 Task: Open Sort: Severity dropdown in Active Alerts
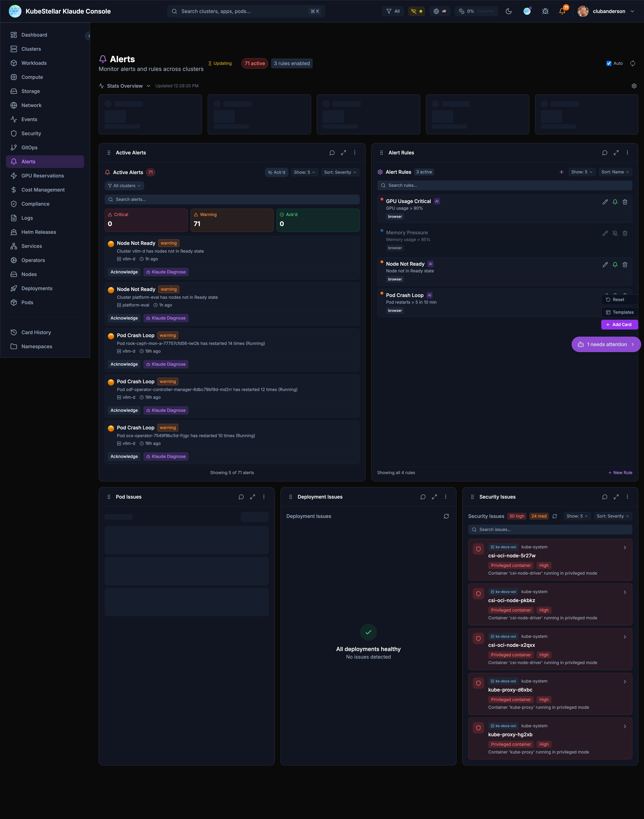click(340, 172)
